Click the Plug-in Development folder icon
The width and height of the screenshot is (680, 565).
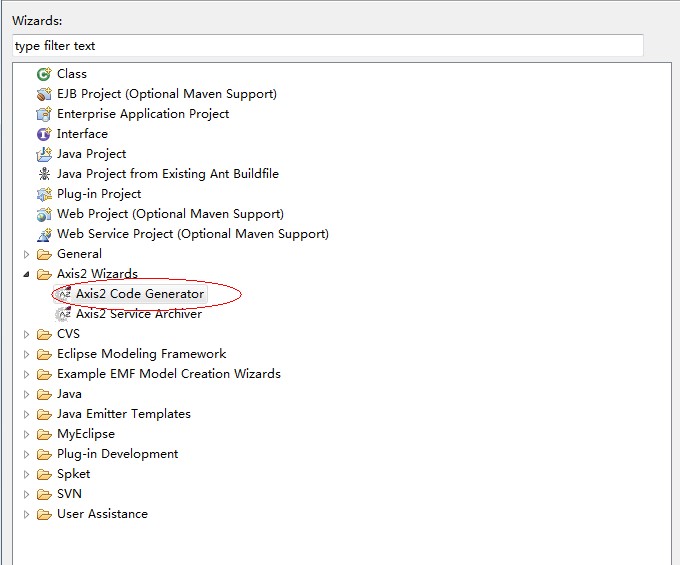click(x=44, y=454)
